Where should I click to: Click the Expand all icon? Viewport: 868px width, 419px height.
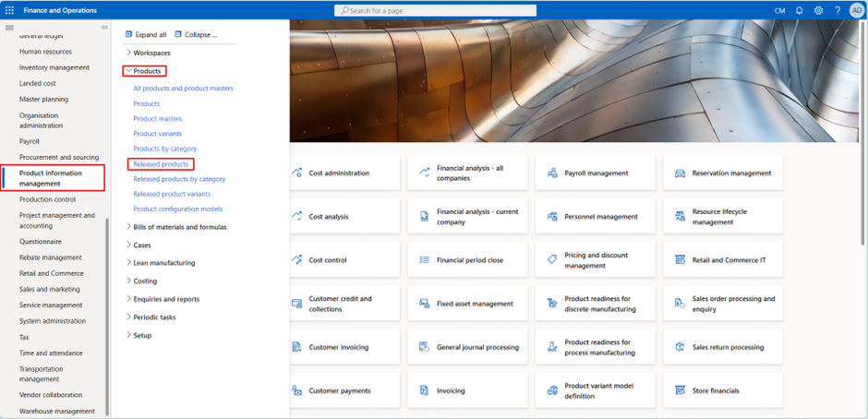pos(129,34)
